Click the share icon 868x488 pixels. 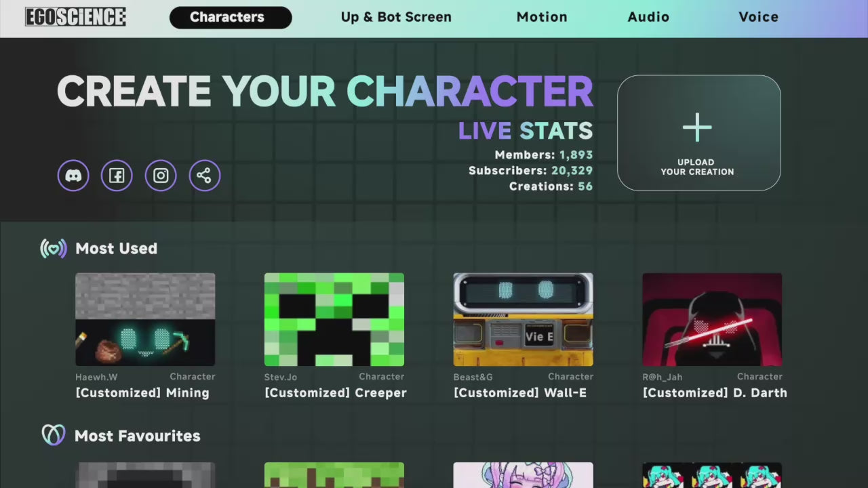204,176
